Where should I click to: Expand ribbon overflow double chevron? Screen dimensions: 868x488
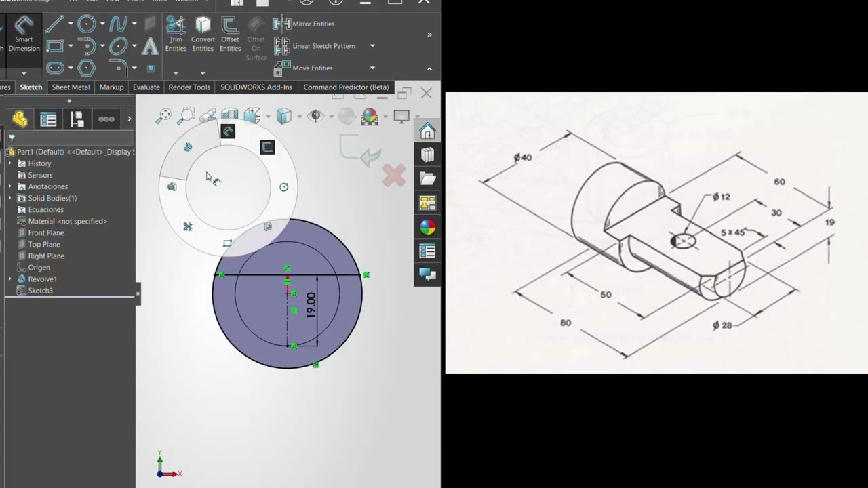pos(429,35)
